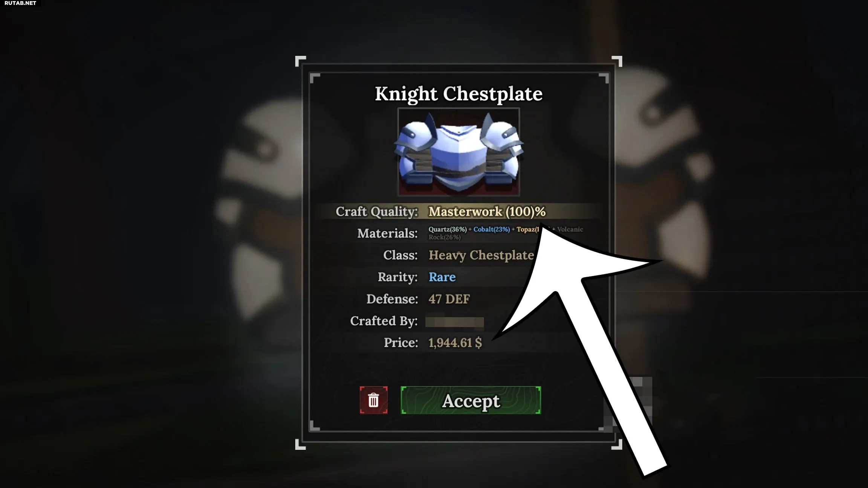868x488 pixels.
Task: Click the Price label
Action: click(401, 343)
